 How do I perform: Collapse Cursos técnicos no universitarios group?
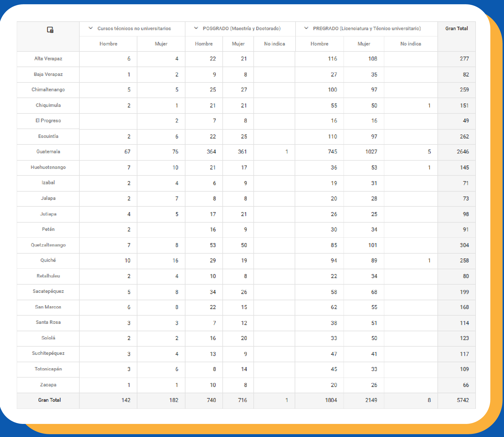click(91, 28)
